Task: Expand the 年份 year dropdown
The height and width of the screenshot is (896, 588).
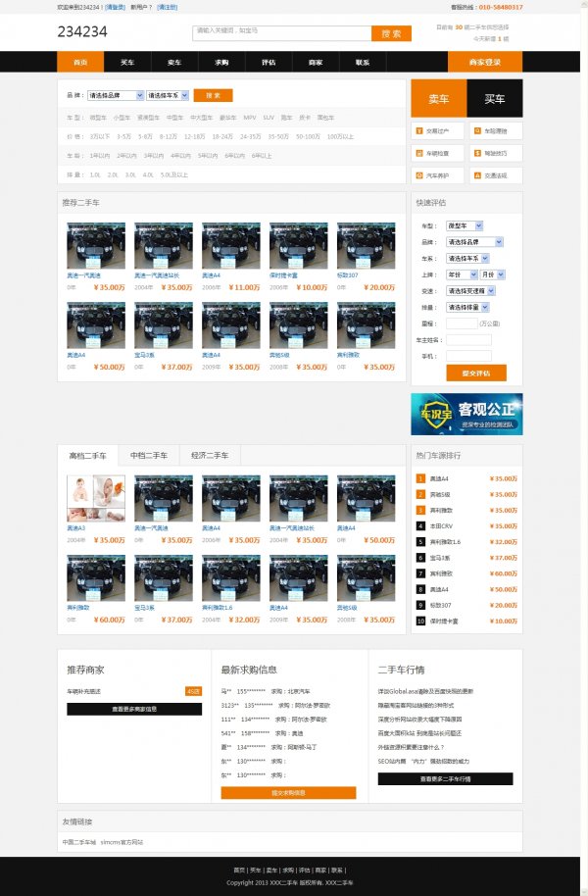Action: point(462,274)
